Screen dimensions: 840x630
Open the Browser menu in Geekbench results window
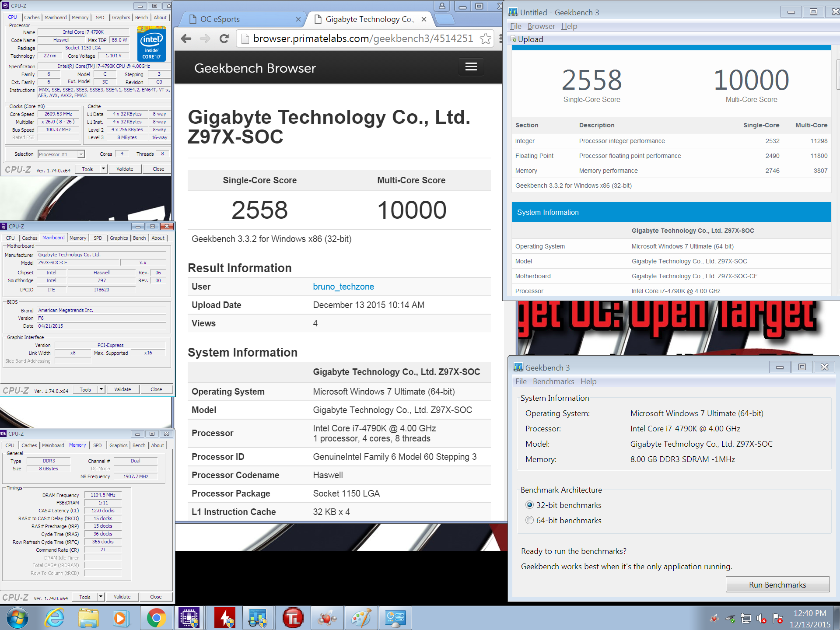click(541, 26)
